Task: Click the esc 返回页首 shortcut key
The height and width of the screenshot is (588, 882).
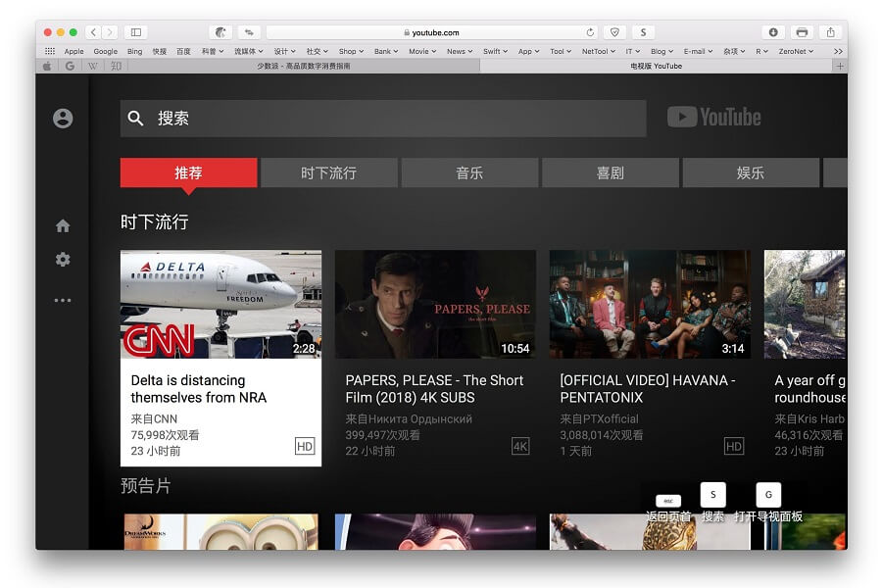Action: (x=668, y=501)
